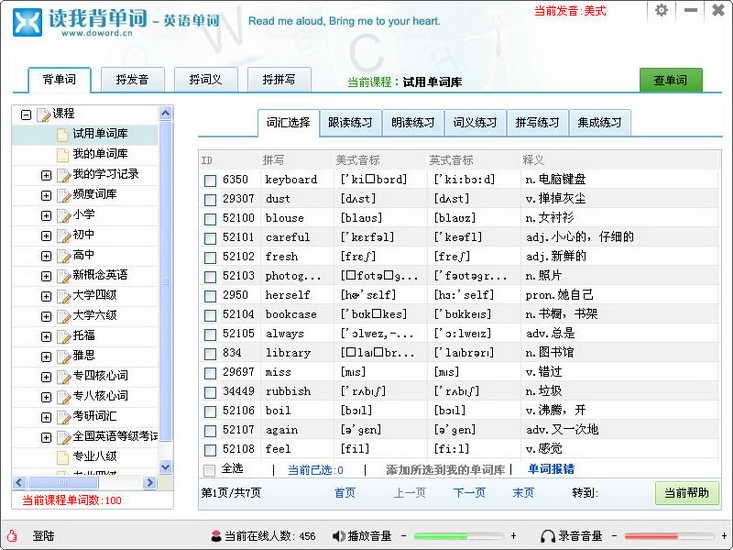733x550 pixels.
Task: Click the pencil-page icon beside 课程 root
Action: pos(43,114)
